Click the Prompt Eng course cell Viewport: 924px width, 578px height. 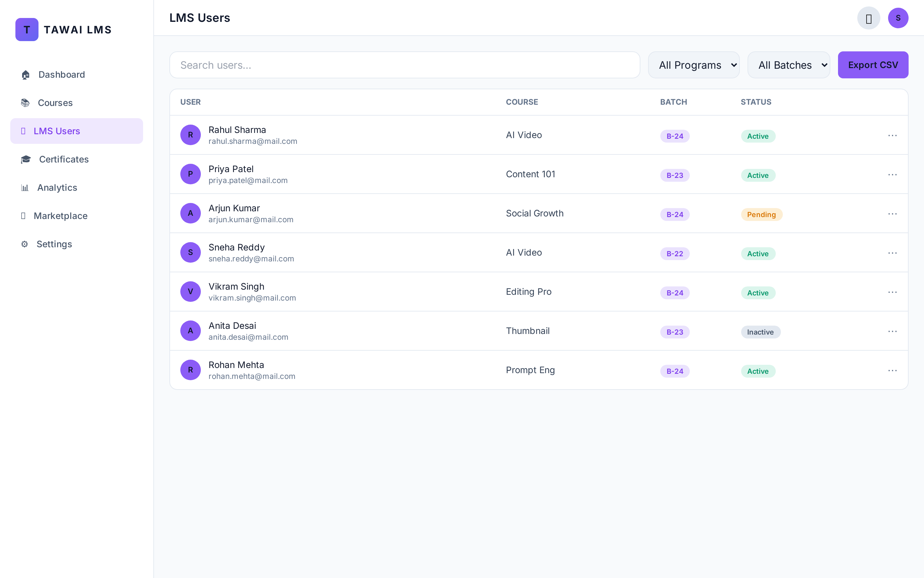pos(530,370)
